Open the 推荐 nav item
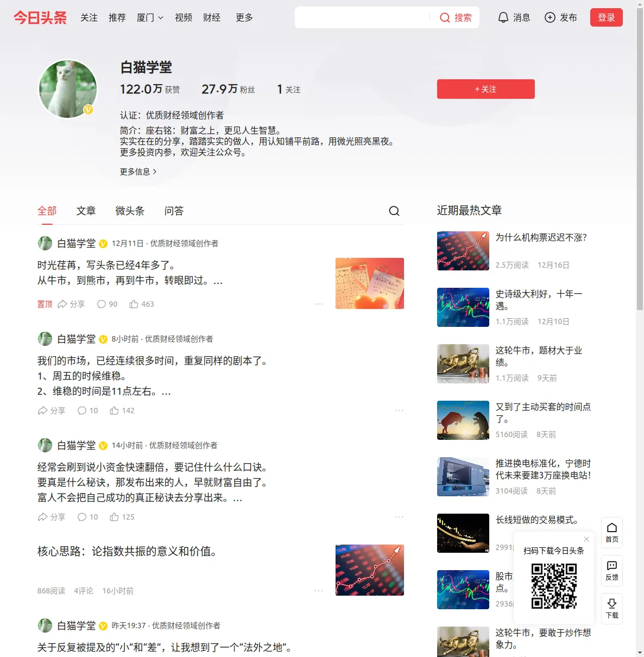Screen dimensions: 644x657 coord(117,17)
